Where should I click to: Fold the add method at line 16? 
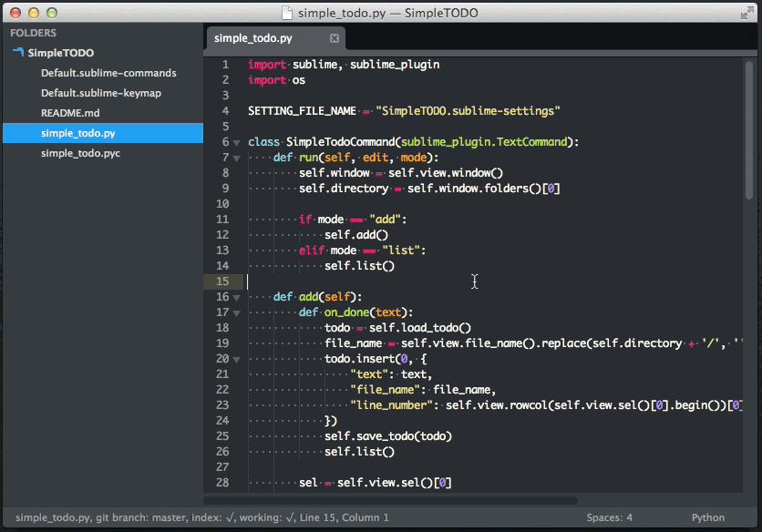click(x=236, y=297)
